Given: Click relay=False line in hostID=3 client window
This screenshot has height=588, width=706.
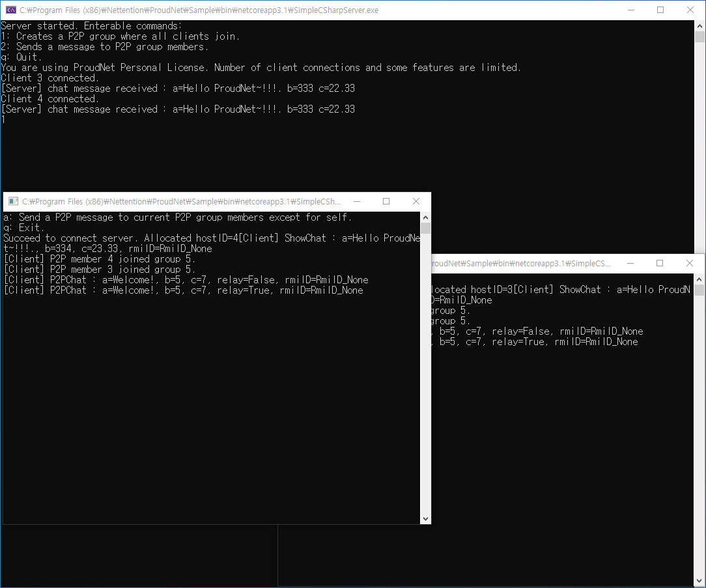Looking at the screenshot, I should click(x=537, y=331).
